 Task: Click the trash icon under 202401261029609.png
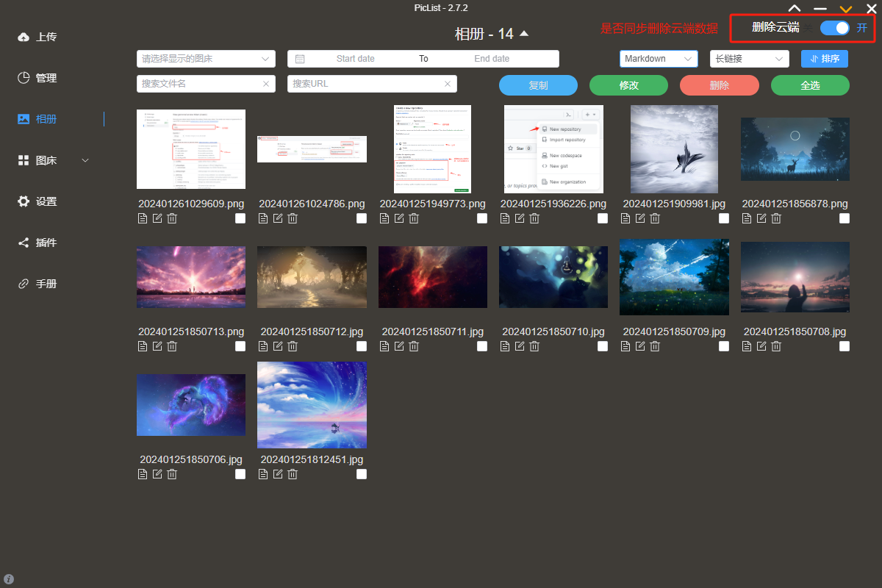point(172,218)
